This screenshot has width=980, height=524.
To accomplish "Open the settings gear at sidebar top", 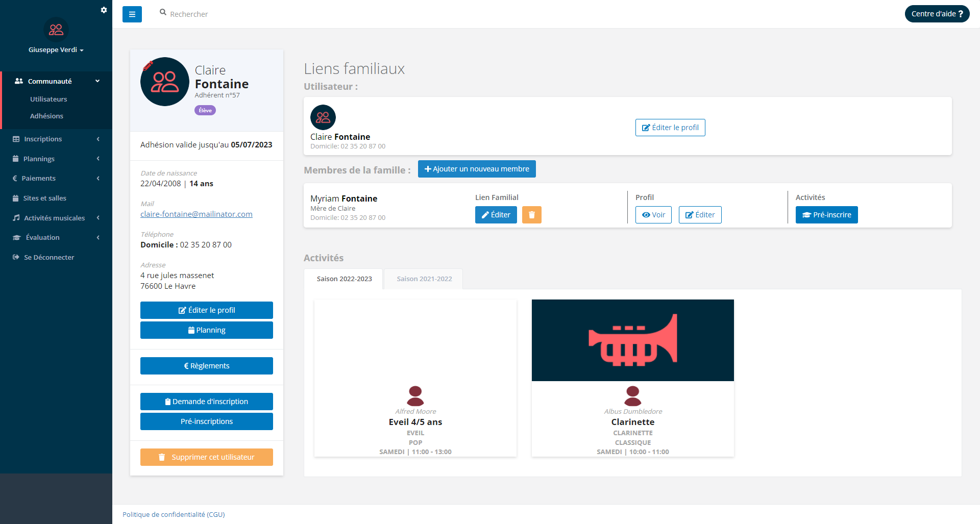I will [104, 10].
